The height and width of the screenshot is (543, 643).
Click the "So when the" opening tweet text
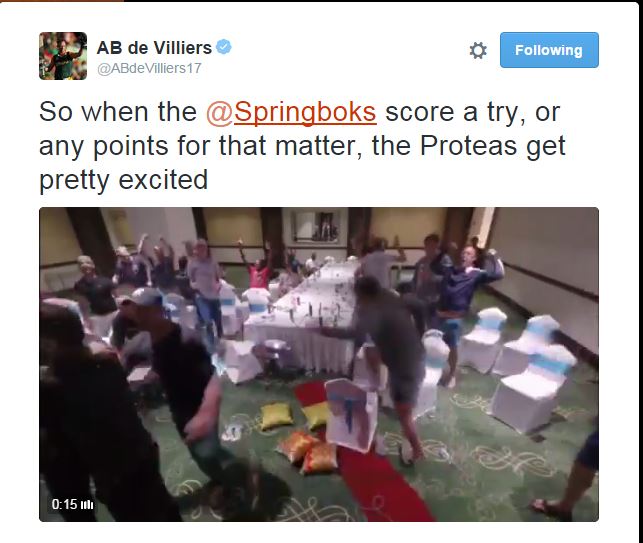[x=118, y=112]
